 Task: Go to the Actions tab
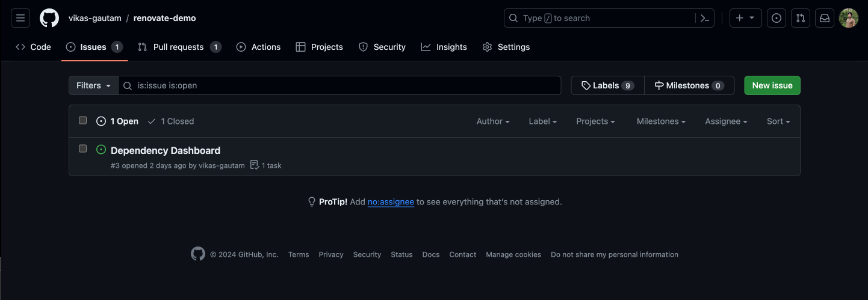tap(258, 47)
